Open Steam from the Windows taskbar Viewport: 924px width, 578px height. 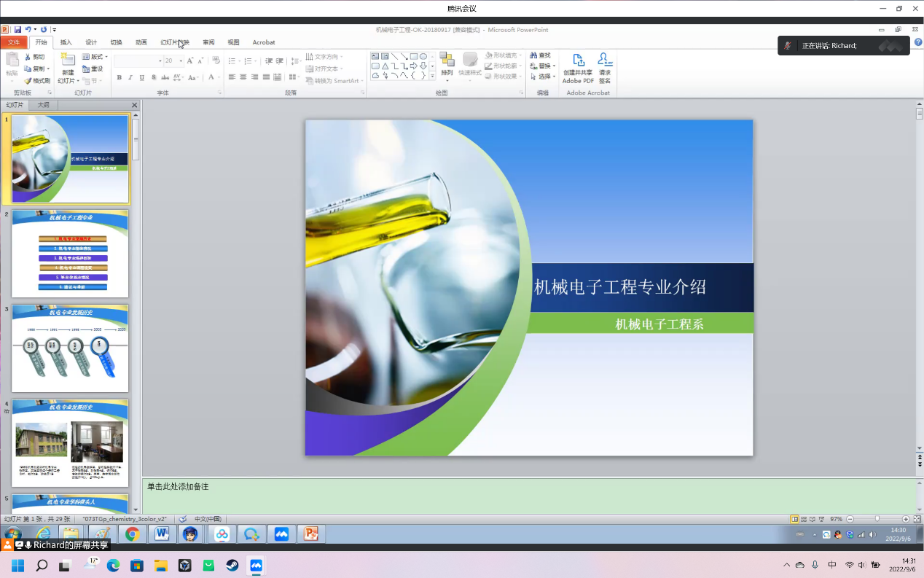coord(232,565)
